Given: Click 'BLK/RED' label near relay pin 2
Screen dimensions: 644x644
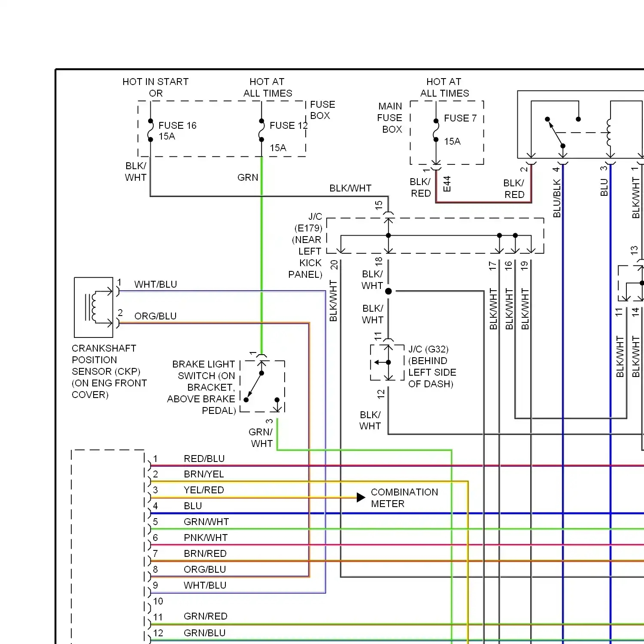Looking at the screenshot, I should click(514, 189).
